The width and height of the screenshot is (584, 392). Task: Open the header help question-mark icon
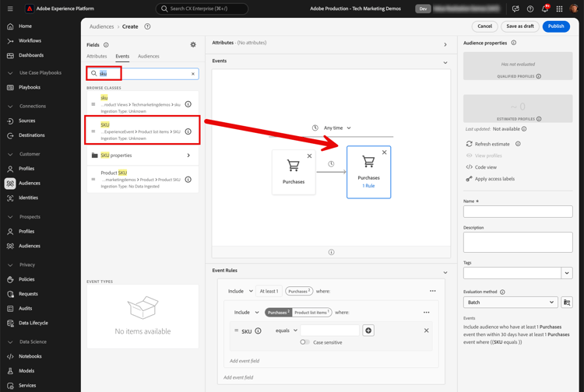coord(530,9)
